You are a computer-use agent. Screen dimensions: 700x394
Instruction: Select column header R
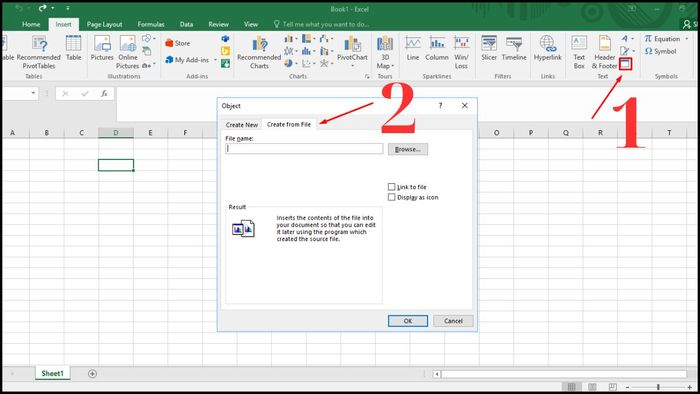pyautogui.click(x=600, y=133)
